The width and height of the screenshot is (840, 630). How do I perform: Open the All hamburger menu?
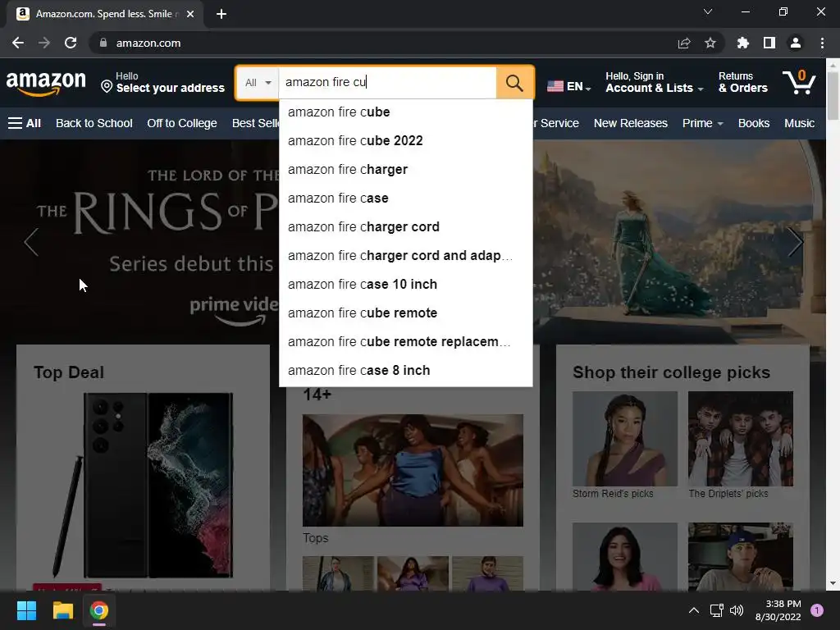pos(25,123)
